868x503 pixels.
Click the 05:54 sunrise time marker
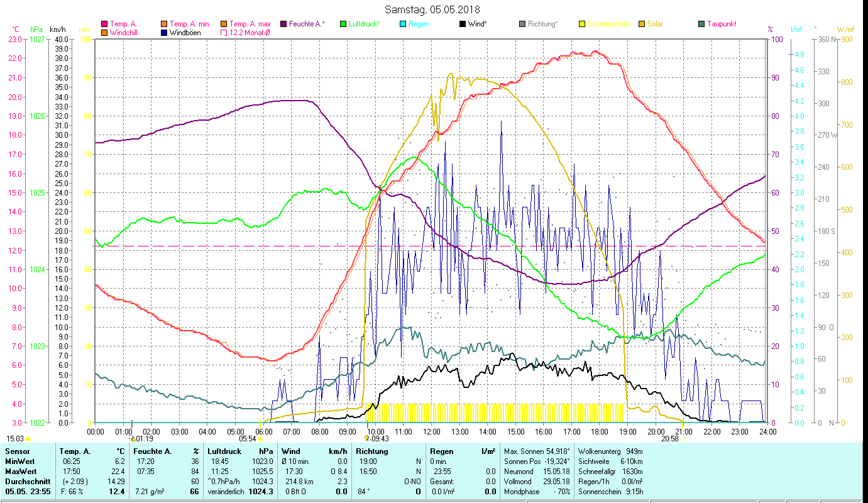pyautogui.click(x=247, y=439)
